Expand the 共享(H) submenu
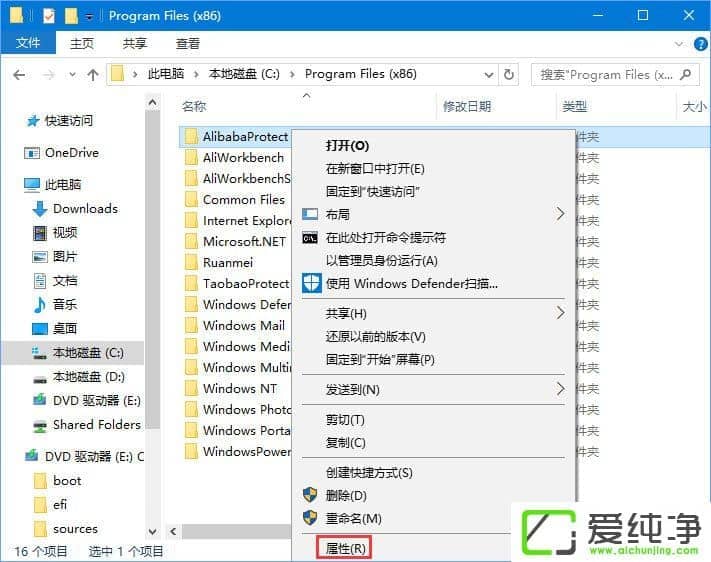 pos(434,313)
